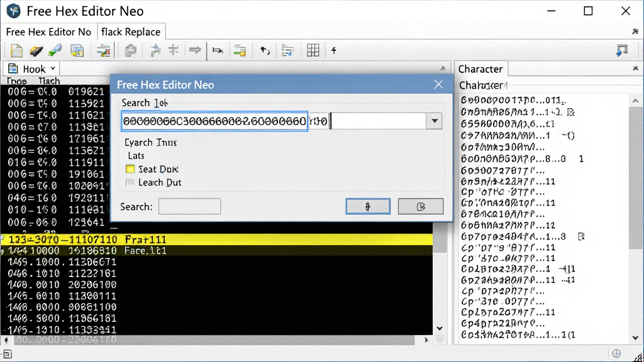Click the yellow folder with green bar icon
Screen dimensions: 644x362
pyautogui.click(x=240, y=50)
